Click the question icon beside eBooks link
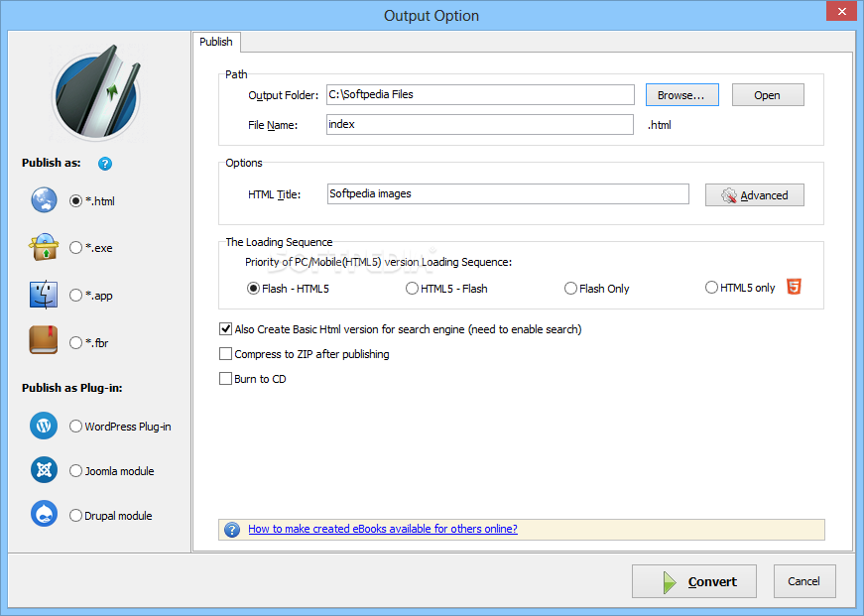Screen dimensions: 864x616 click(232, 530)
